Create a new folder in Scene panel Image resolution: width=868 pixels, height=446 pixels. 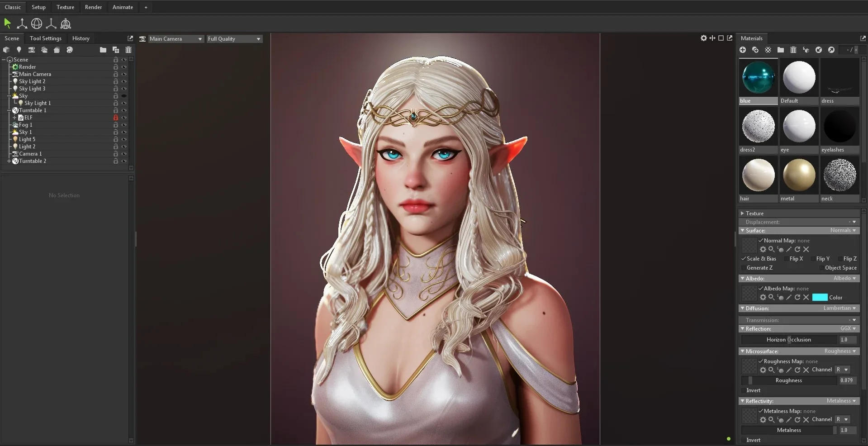point(103,50)
